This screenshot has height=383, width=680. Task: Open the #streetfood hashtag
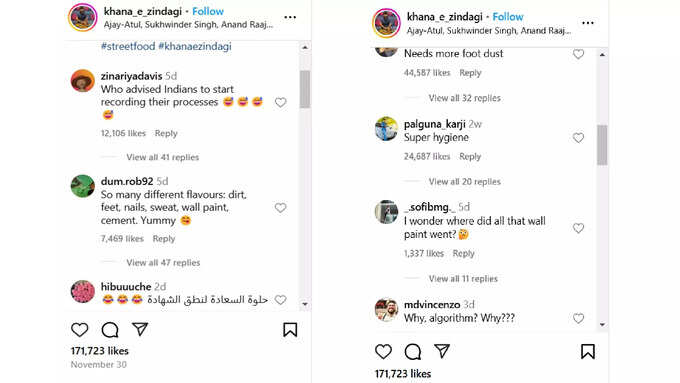(128, 46)
